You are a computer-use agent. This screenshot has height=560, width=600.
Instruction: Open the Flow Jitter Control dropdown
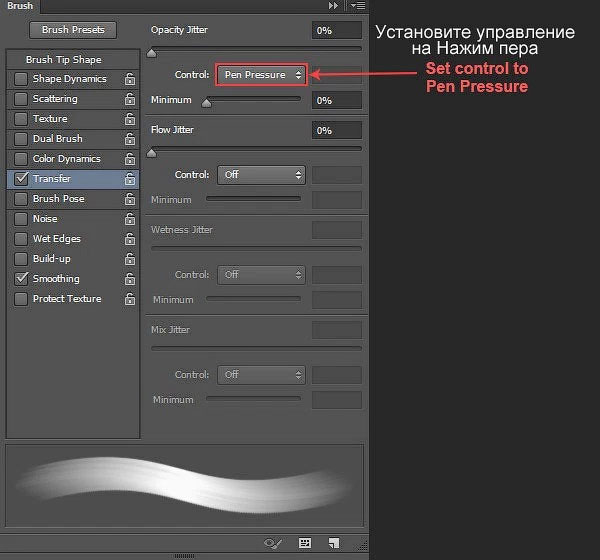261,175
